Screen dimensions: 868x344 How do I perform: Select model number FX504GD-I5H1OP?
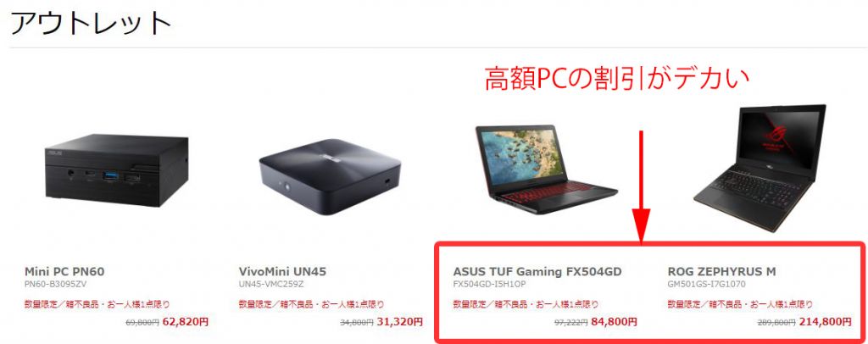coord(489,285)
